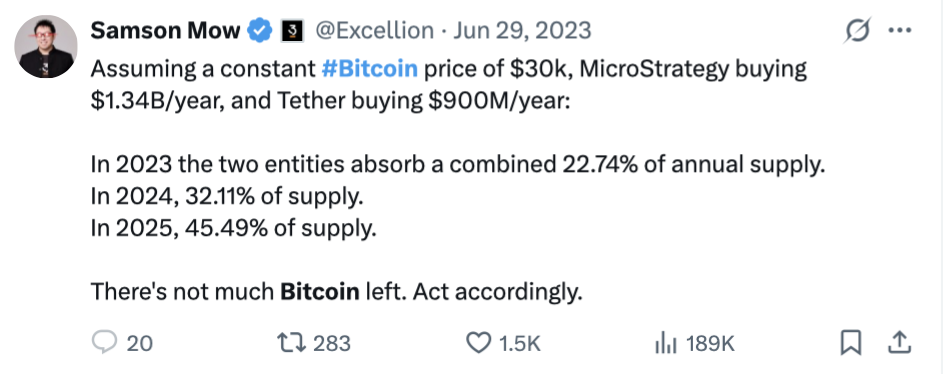Click the reply speech bubble icon
The width and height of the screenshot is (945, 374).
click(x=104, y=343)
